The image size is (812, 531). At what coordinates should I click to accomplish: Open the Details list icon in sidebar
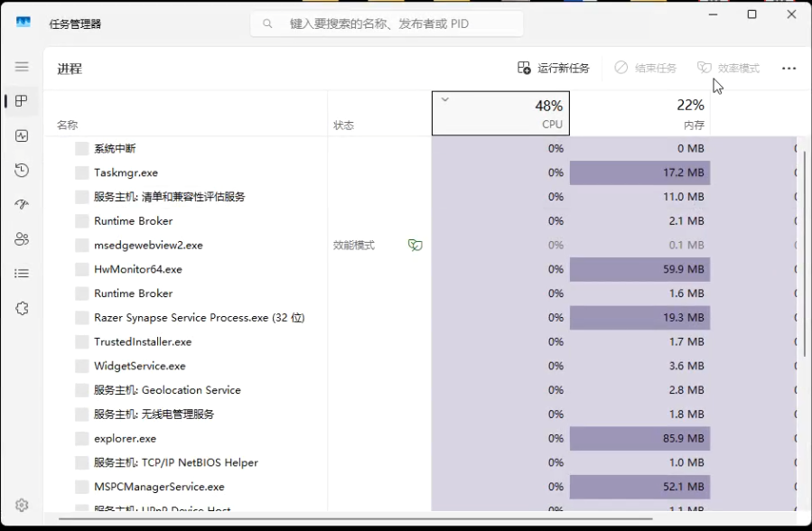[22, 274]
